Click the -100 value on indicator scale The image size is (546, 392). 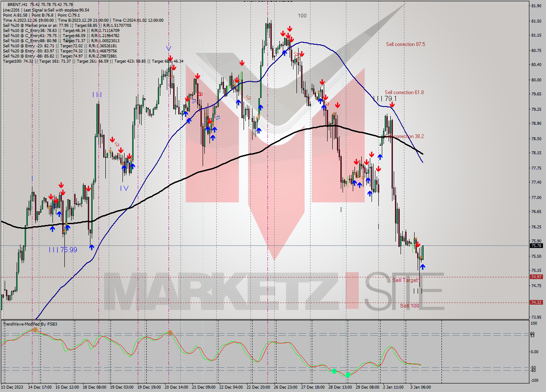point(535,380)
